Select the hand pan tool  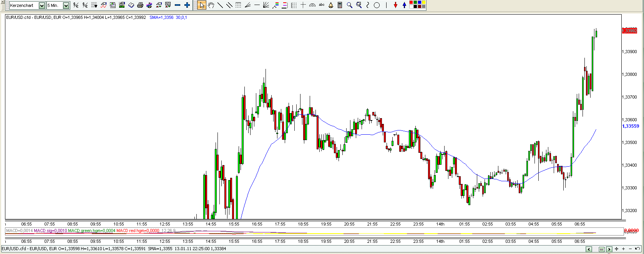click(211, 5)
